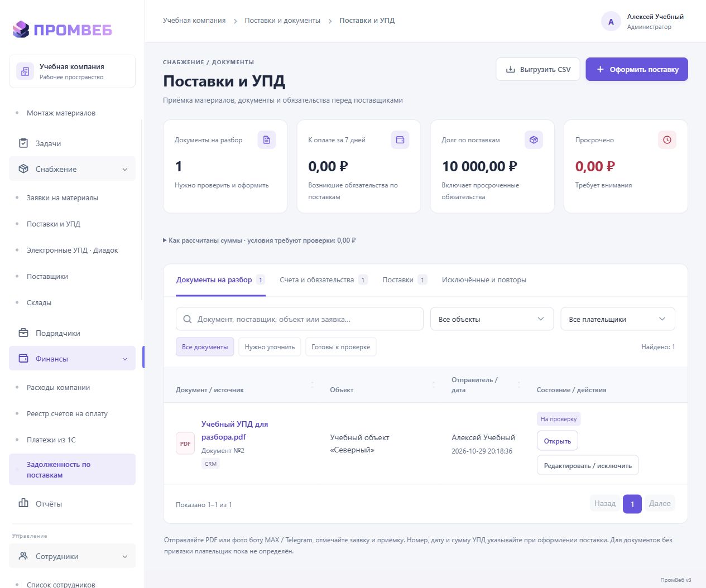The width and height of the screenshot is (706, 588).
Task: Click Открыть button for Учебный УПД
Action: pyautogui.click(x=558, y=441)
